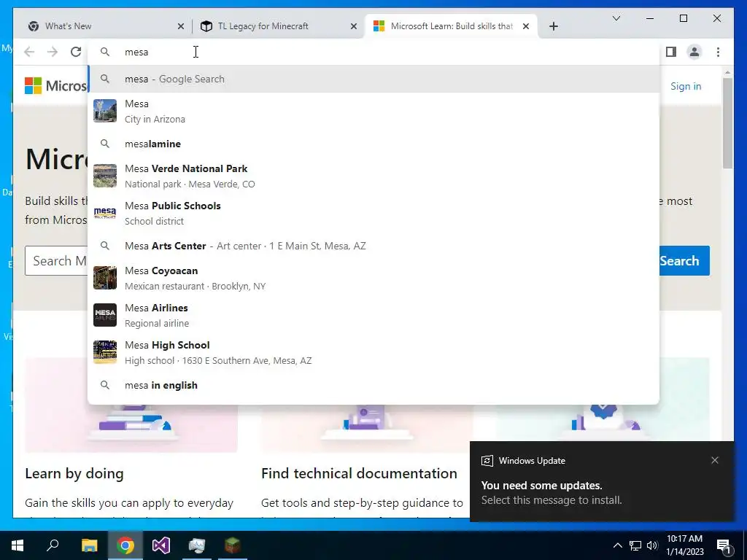
Task: Click the Search Microsoft Learn field
Action: [56, 260]
